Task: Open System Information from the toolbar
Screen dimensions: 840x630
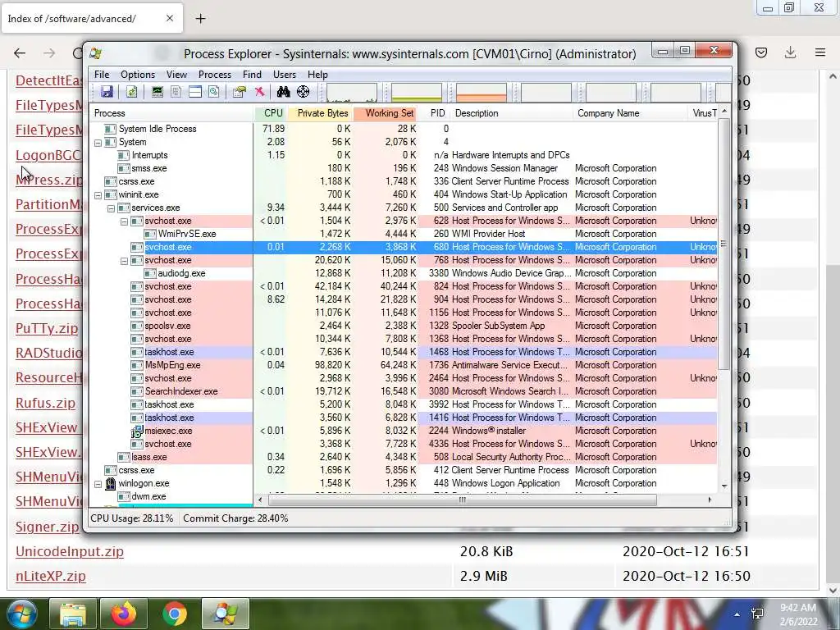Action: coord(157,92)
